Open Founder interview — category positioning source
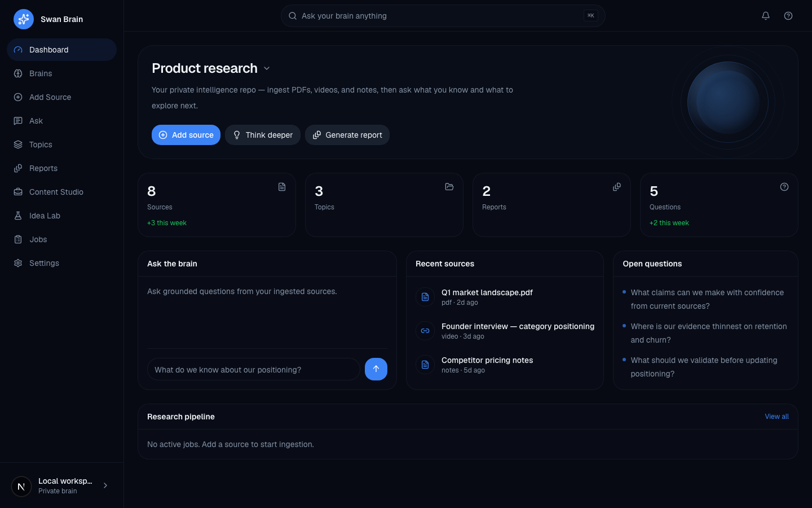This screenshot has height=508, width=812. pyautogui.click(x=505, y=331)
